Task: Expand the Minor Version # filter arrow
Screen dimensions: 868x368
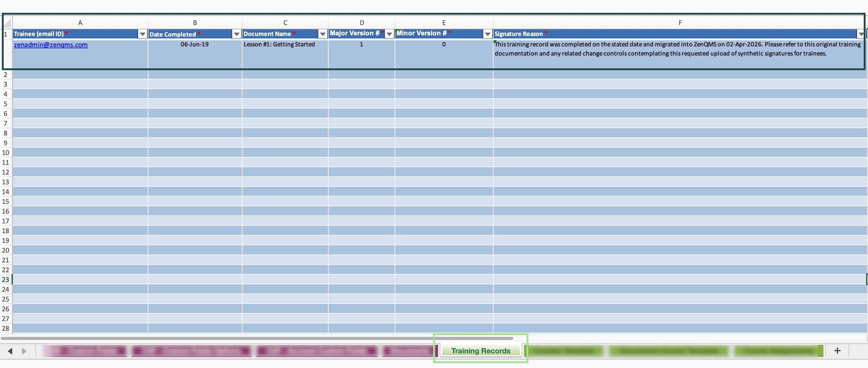Action: (487, 34)
